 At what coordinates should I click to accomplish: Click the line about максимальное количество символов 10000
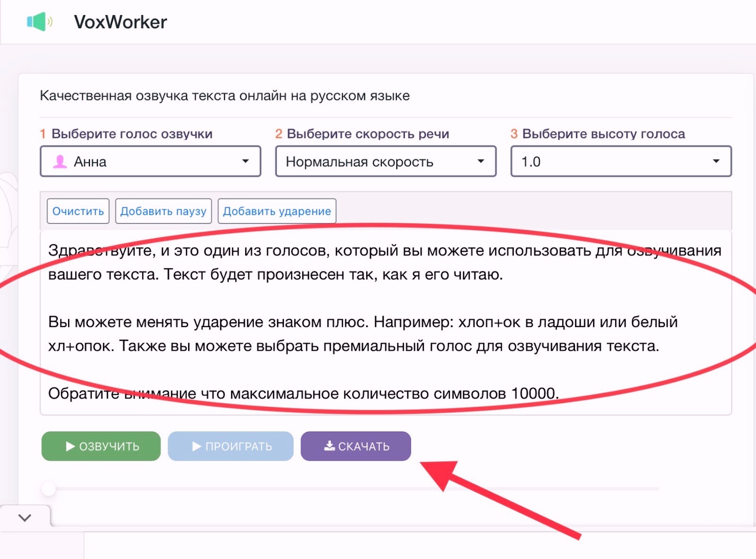[303, 393]
